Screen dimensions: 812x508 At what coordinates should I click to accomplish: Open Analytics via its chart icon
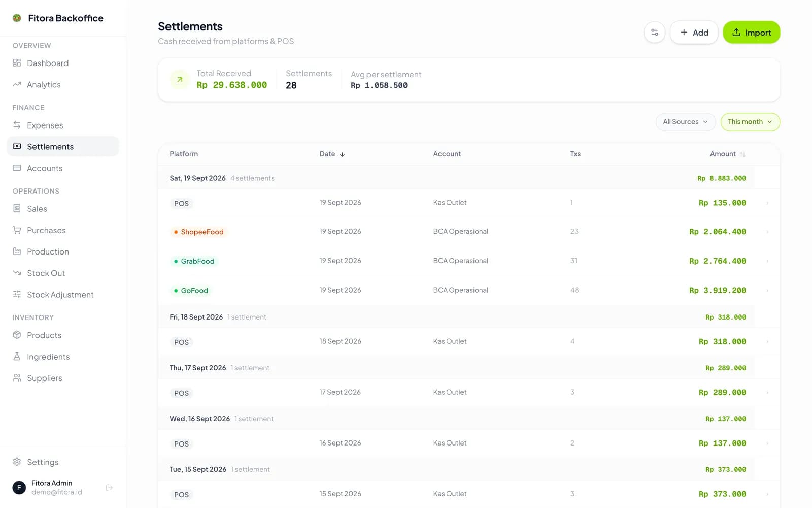17,84
